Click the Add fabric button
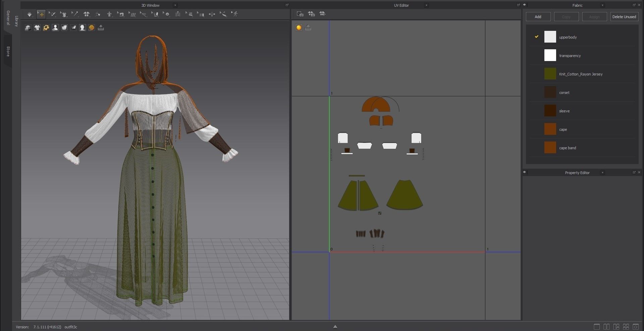Viewport: 644px width, 331px height. point(538,17)
